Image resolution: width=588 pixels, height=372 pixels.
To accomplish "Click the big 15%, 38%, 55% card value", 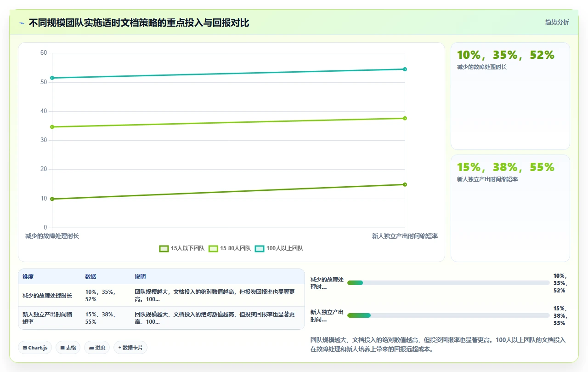I will (x=506, y=167).
